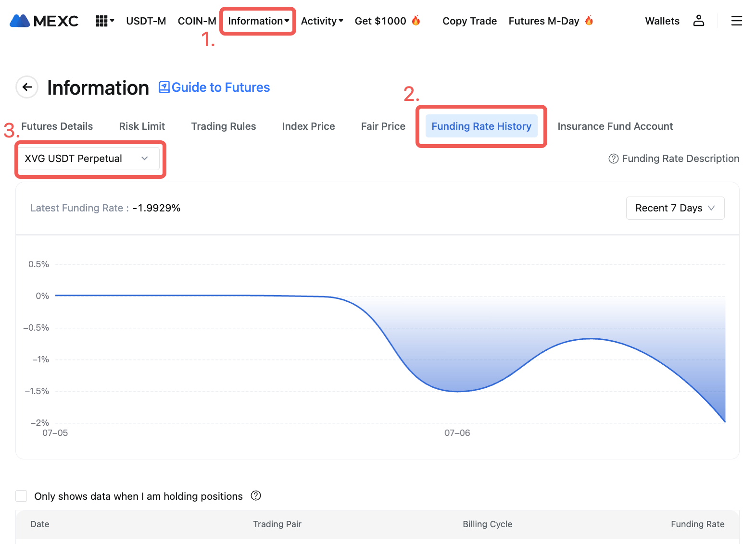Open the user profile icon
Viewport: 756px width, 544px height.
(x=698, y=21)
